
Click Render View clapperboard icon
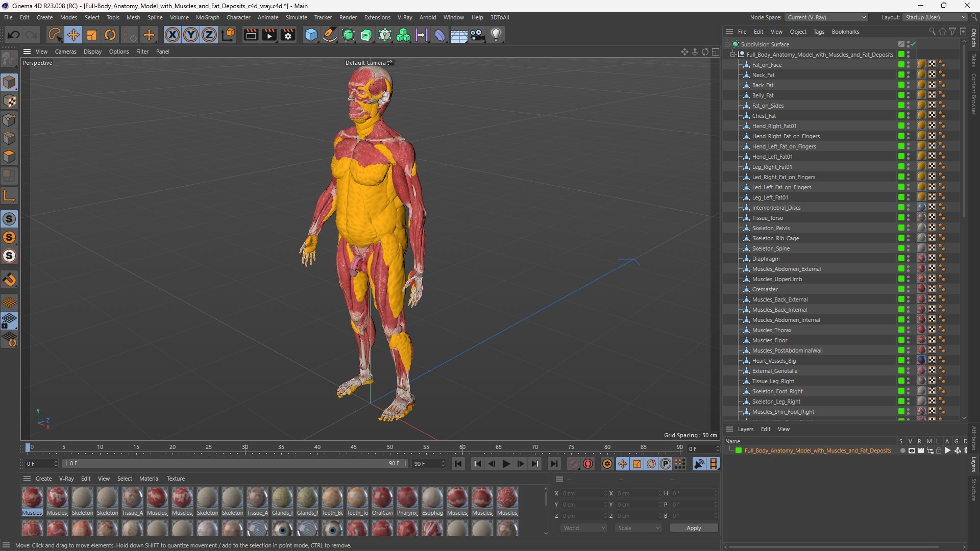coord(251,35)
